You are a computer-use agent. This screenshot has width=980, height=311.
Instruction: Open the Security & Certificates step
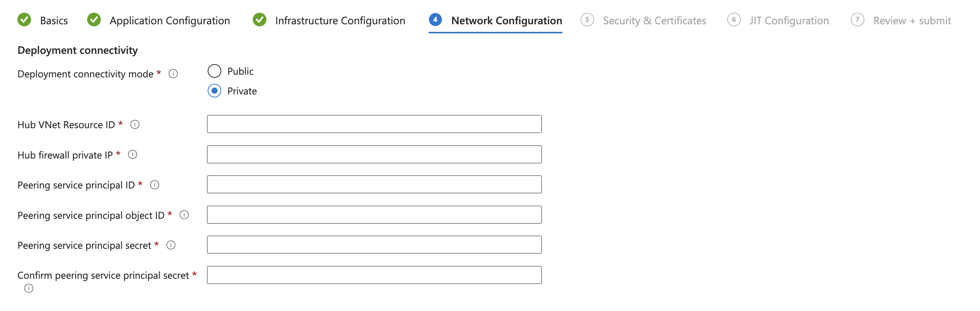[654, 20]
